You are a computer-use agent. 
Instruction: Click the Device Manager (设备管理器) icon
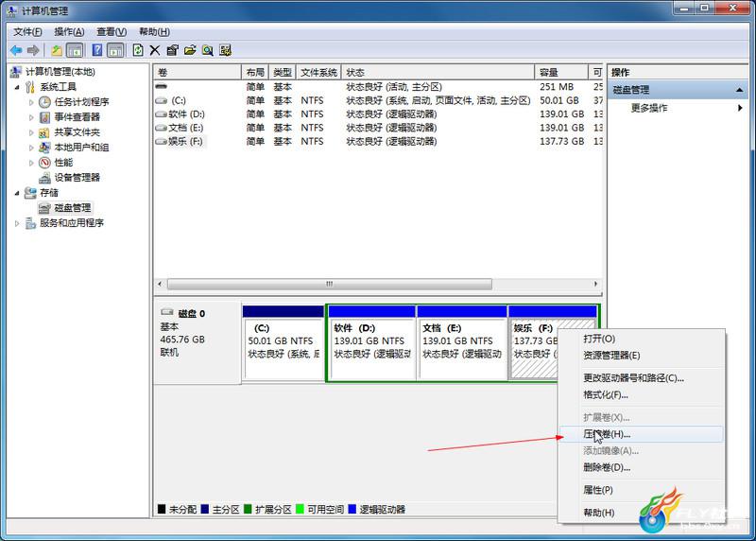click(x=44, y=178)
